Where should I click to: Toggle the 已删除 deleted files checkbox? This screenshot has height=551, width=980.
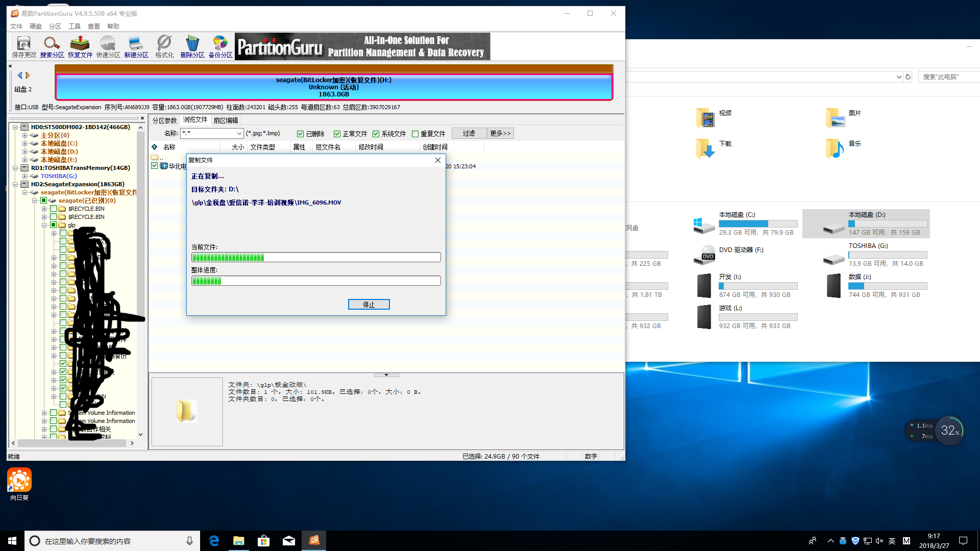(x=301, y=134)
